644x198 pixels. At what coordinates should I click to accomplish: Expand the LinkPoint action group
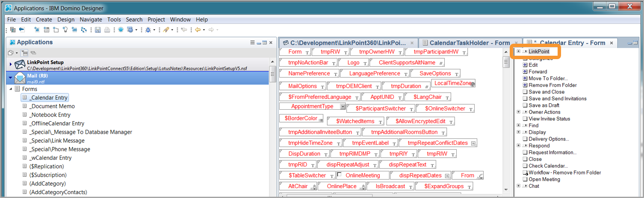coord(518,51)
